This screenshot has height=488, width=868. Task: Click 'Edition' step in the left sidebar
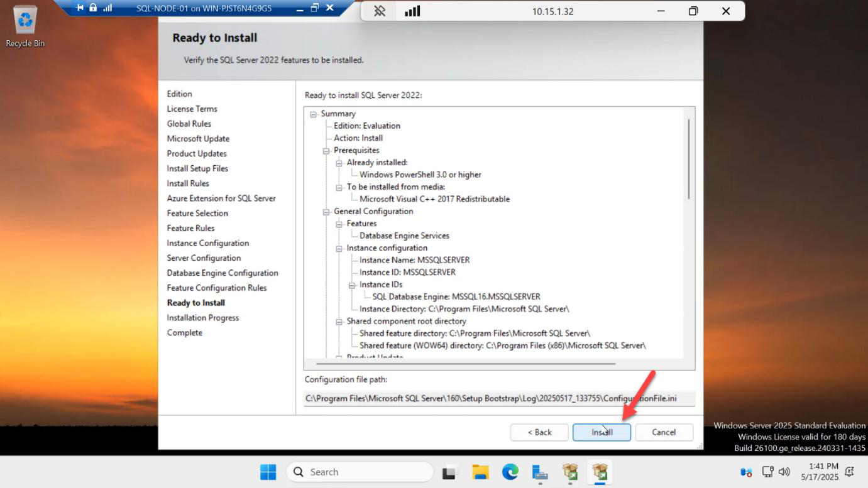[180, 94]
